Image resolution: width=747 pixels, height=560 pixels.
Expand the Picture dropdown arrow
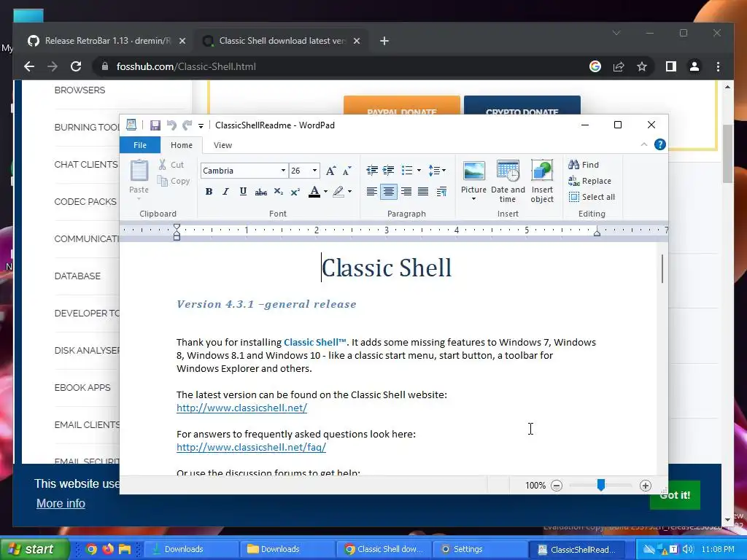474,199
